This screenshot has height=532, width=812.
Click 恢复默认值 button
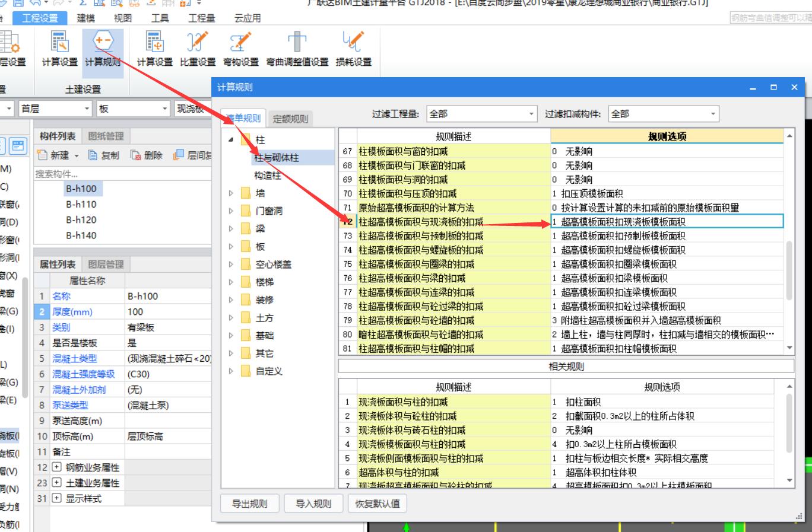[x=378, y=504]
